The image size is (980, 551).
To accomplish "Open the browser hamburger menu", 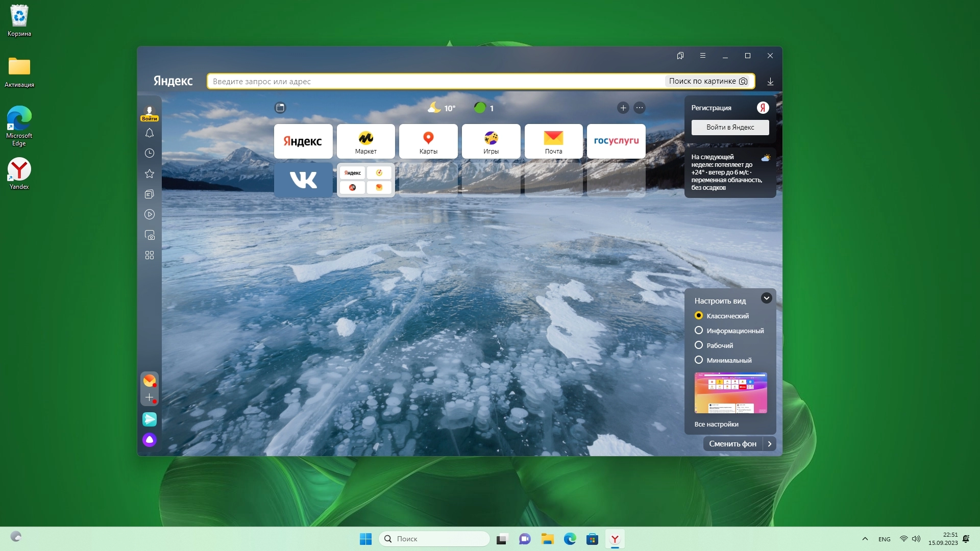I will [x=702, y=56].
